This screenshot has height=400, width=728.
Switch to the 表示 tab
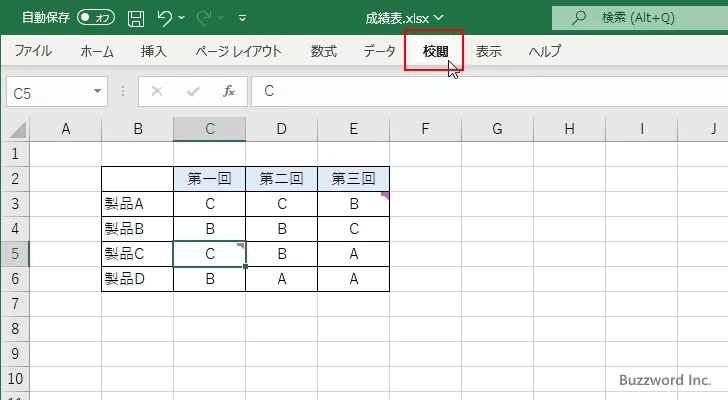(488, 51)
